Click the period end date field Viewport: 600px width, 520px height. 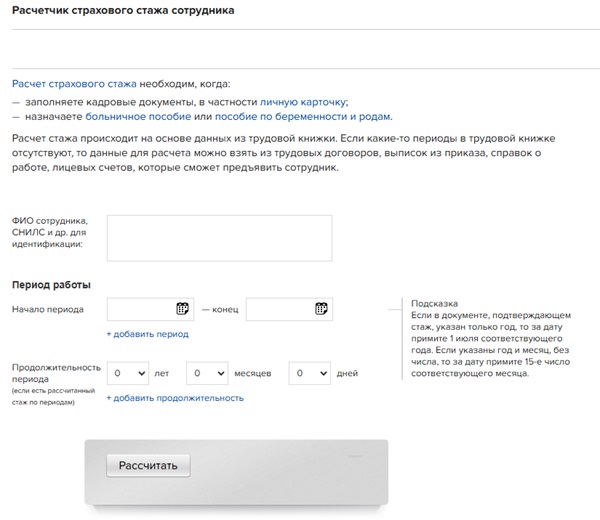click(x=279, y=309)
